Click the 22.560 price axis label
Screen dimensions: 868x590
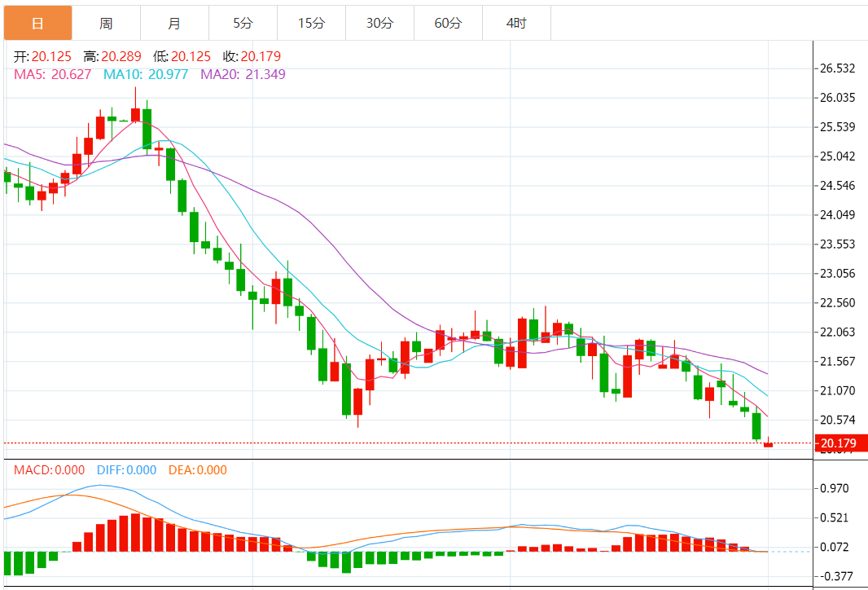pos(838,303)
